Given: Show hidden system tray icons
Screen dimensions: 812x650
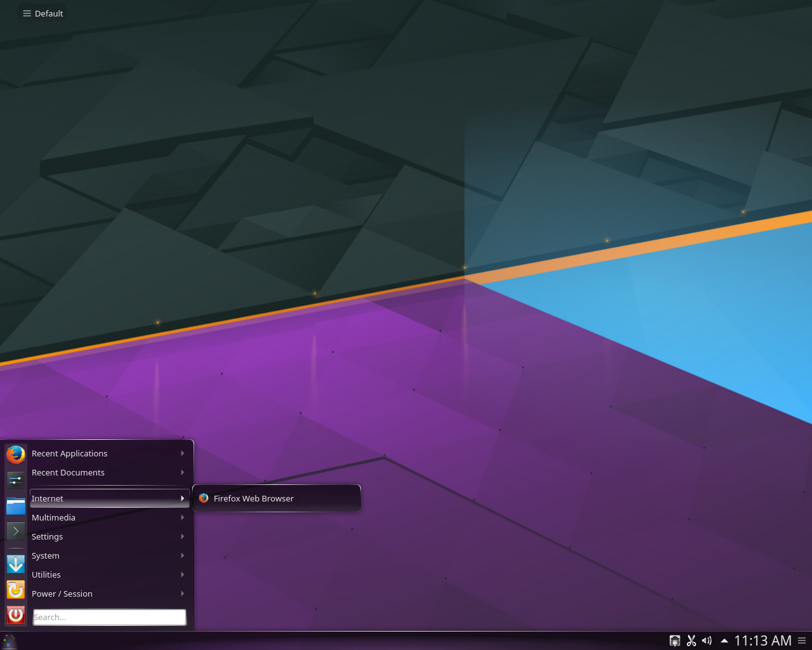Looking at the screenshot, I should tap(724, 641).
